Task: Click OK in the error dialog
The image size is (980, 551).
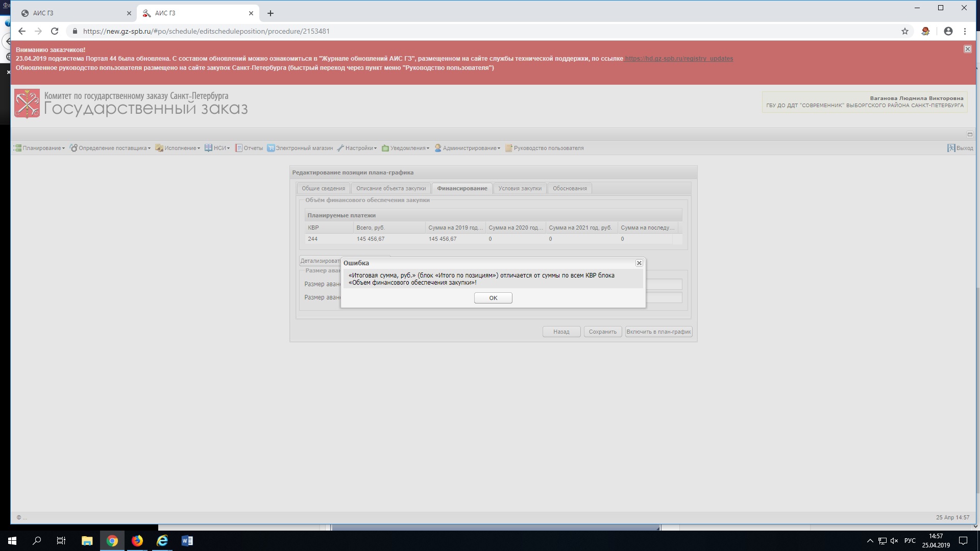Action: (493, 298)
